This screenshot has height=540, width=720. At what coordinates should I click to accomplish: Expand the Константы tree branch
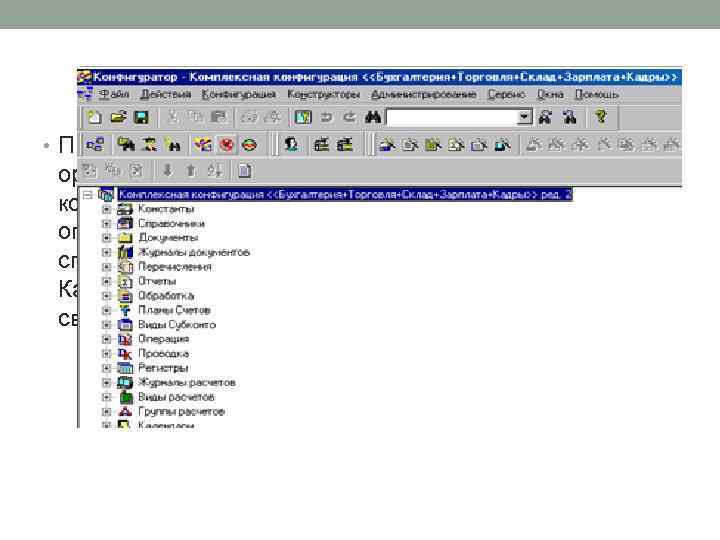coord(107,209)
